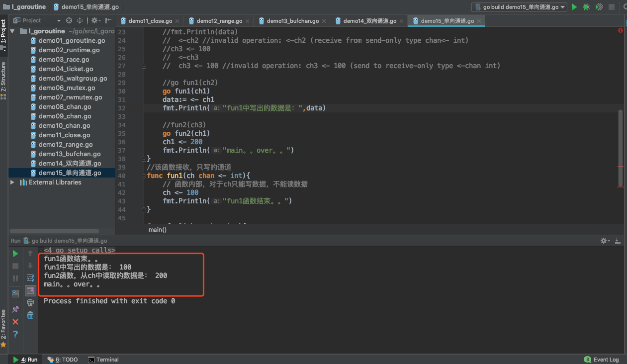Click the red Close X in Run panel

(15, 322)
